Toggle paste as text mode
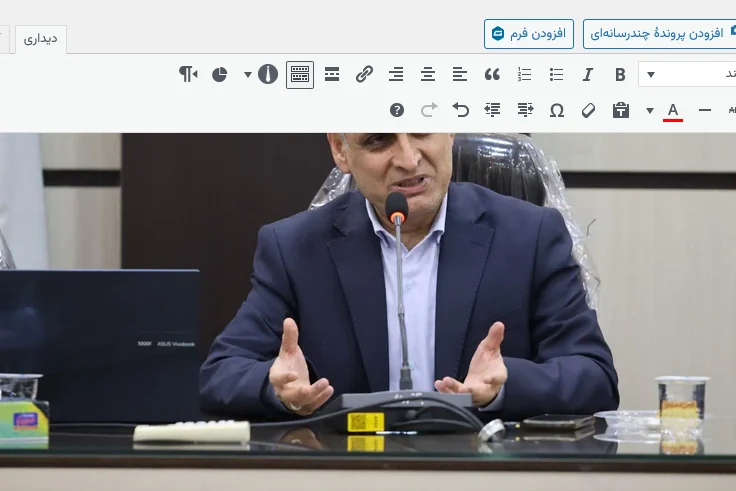 tap(621, 110)
